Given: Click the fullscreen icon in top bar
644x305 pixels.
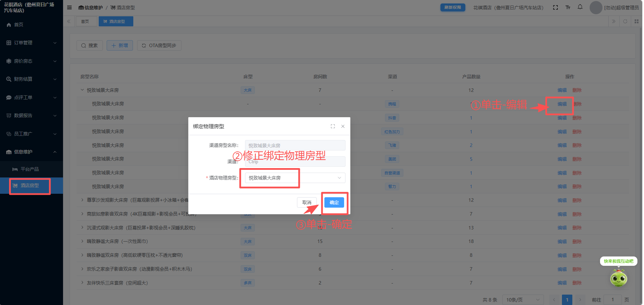Looking at the screenshot, I should click(555, 7).
